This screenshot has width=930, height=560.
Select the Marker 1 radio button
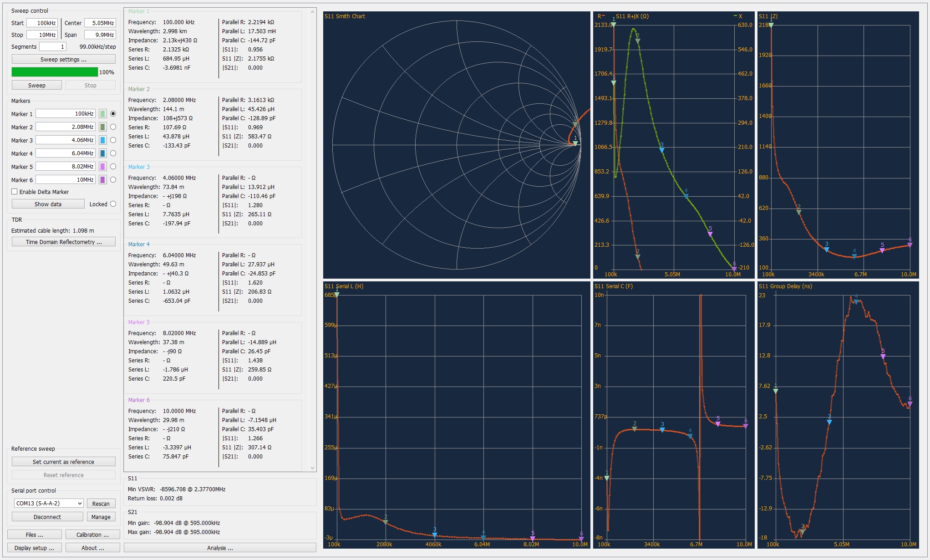pyautogui.click(x=113, y=114)
